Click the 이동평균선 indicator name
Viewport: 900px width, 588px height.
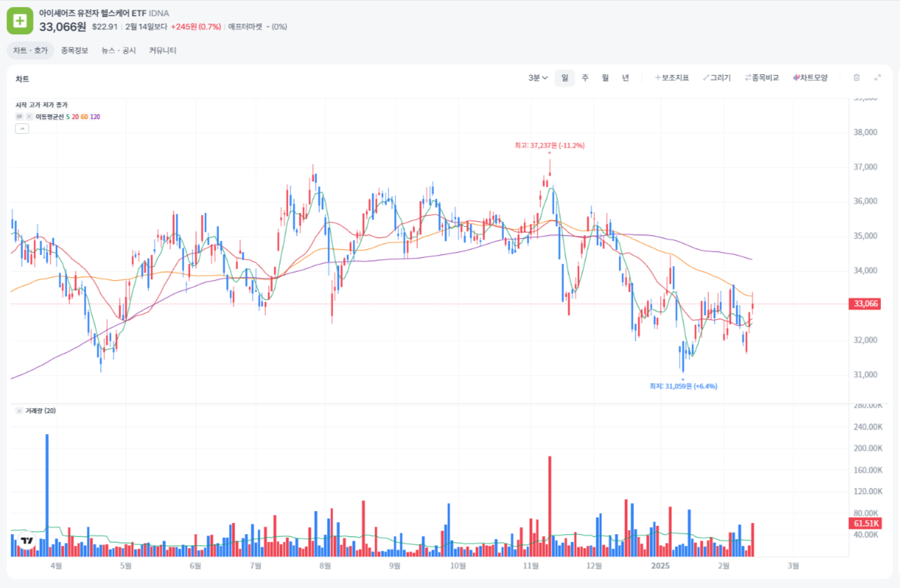coord(50,116)
